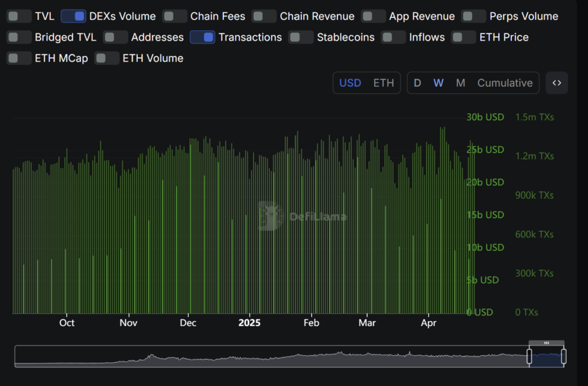This screenshot has width=588, height=386.
Task: Toggle Chain Fees on
Action: pyautogui.click(x=175, y=16)
